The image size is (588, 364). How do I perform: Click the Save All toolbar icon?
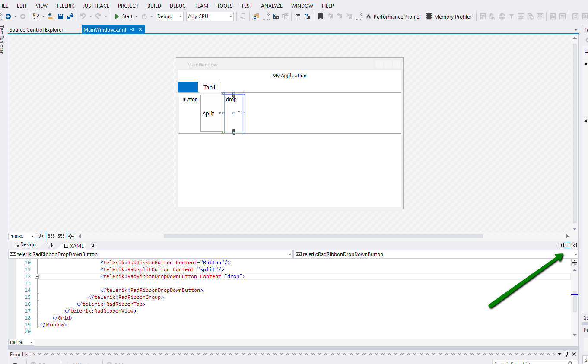[70, 16]
